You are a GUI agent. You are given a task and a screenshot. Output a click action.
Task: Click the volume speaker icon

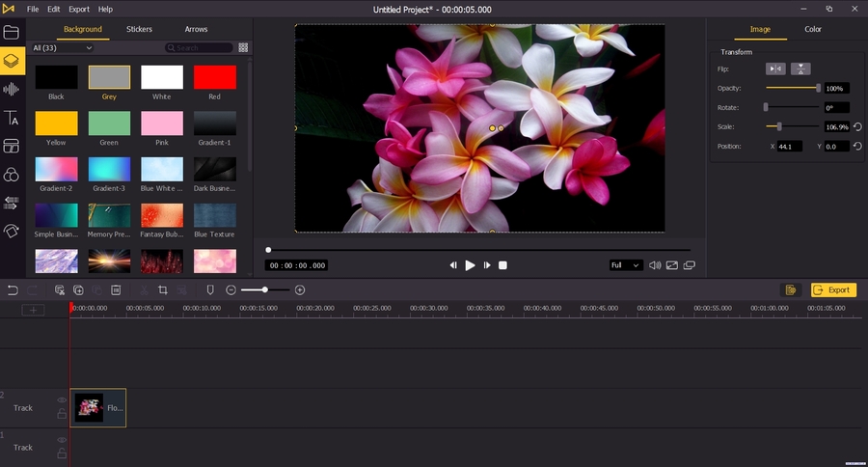pos(655,265)
